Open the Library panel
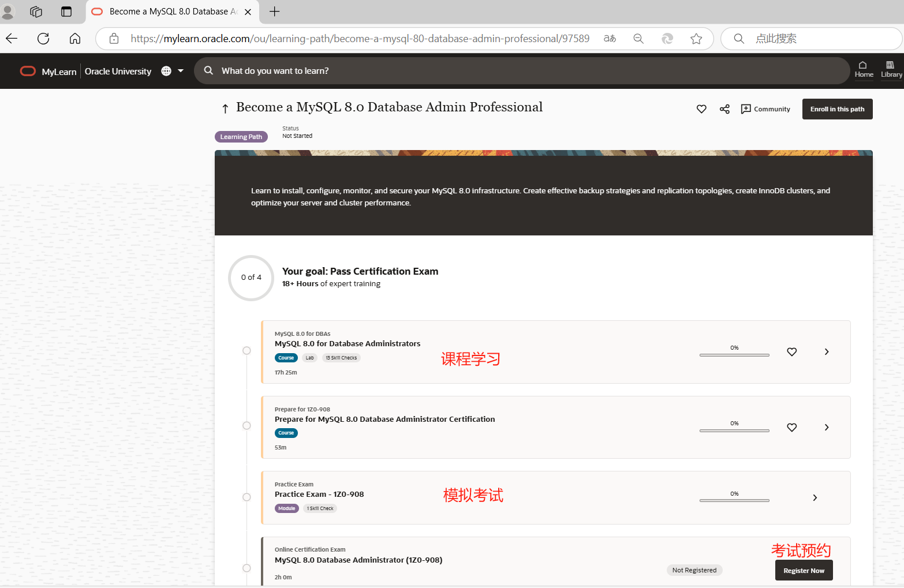 [x=891, y=70]
